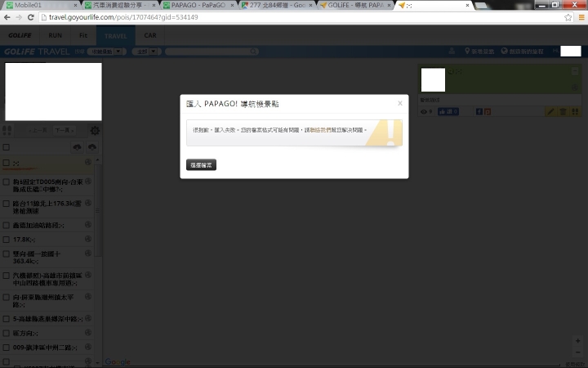
Task: Click the left list scrollbar thumb
Action: (98, 210)
